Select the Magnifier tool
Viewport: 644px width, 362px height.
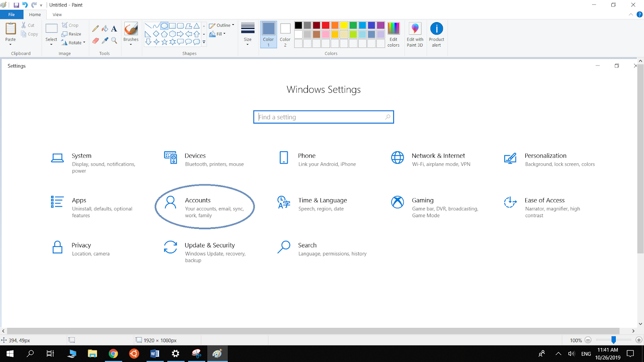point(114,41)
